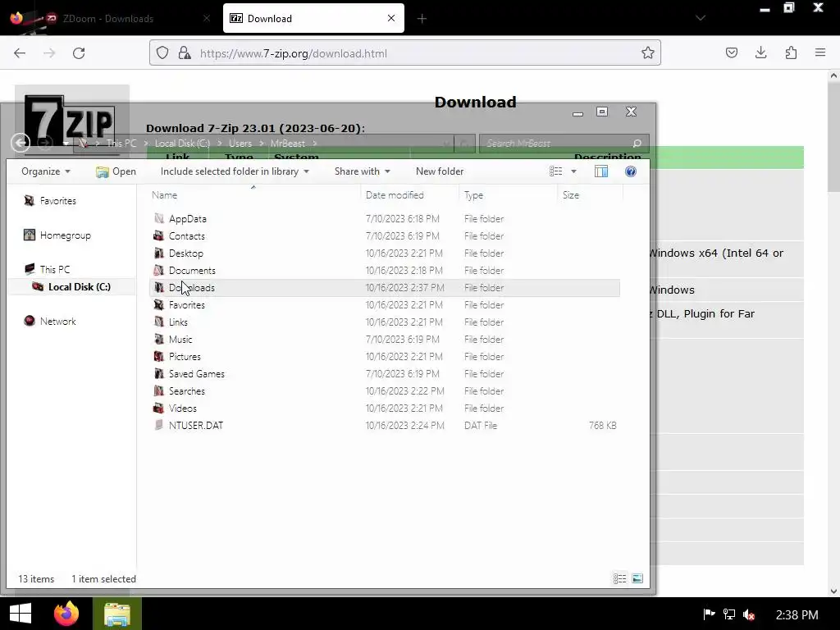The image size is (840, 630).
Task: Open the Organize dropdown menu
Action: click(46, 171)
